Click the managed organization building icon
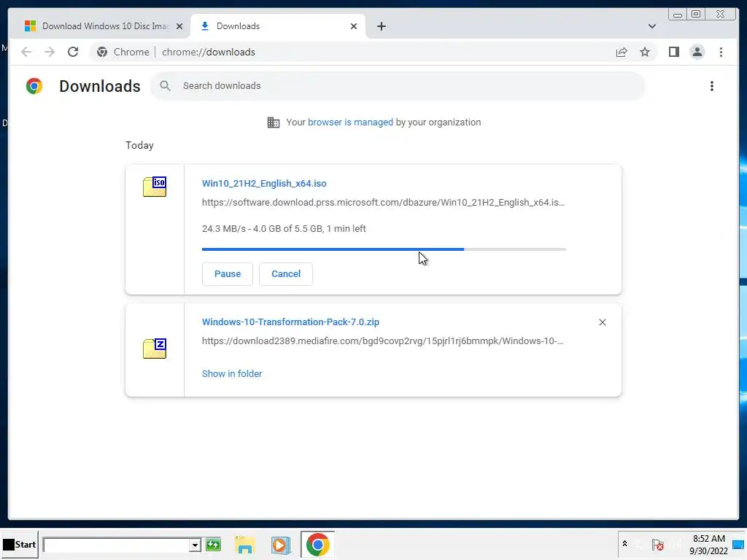This screenshot has height=560, width=747. point(274,122)
